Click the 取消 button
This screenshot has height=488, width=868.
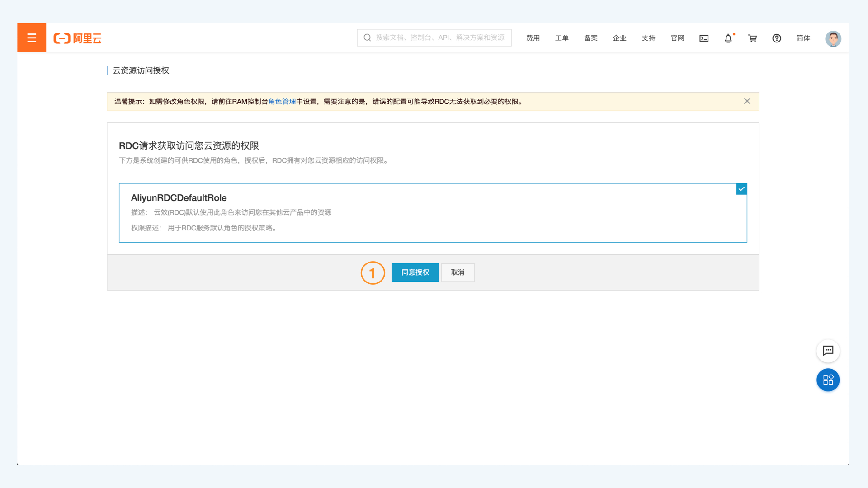point(458,272)
